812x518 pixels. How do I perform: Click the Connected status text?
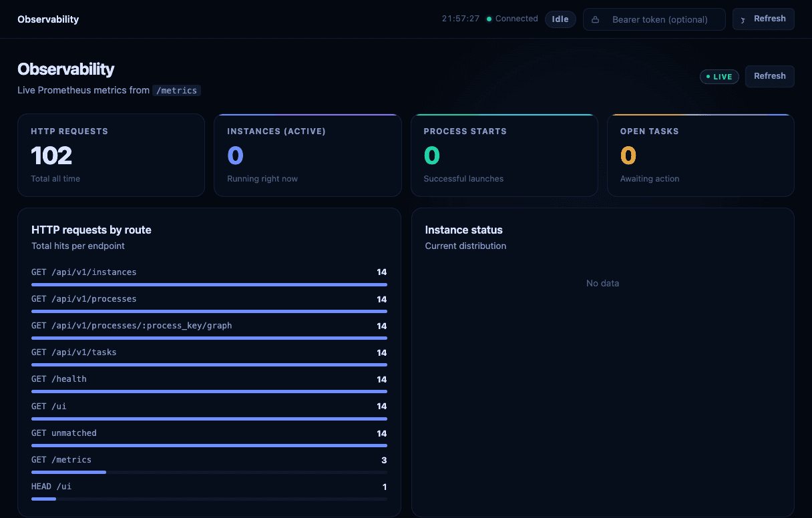click(516, 19)
